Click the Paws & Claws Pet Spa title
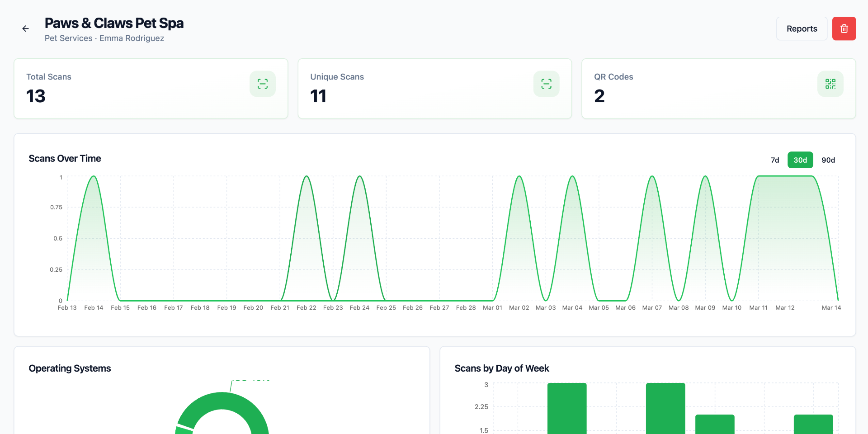 [114, 23]
